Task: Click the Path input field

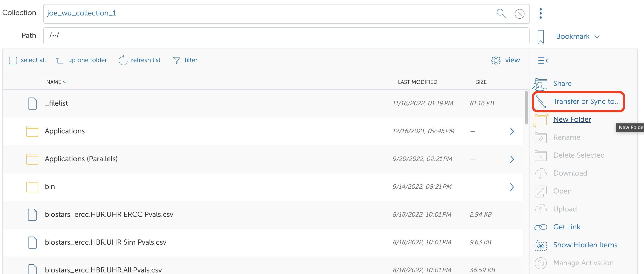Action: [x=286, y=36]
